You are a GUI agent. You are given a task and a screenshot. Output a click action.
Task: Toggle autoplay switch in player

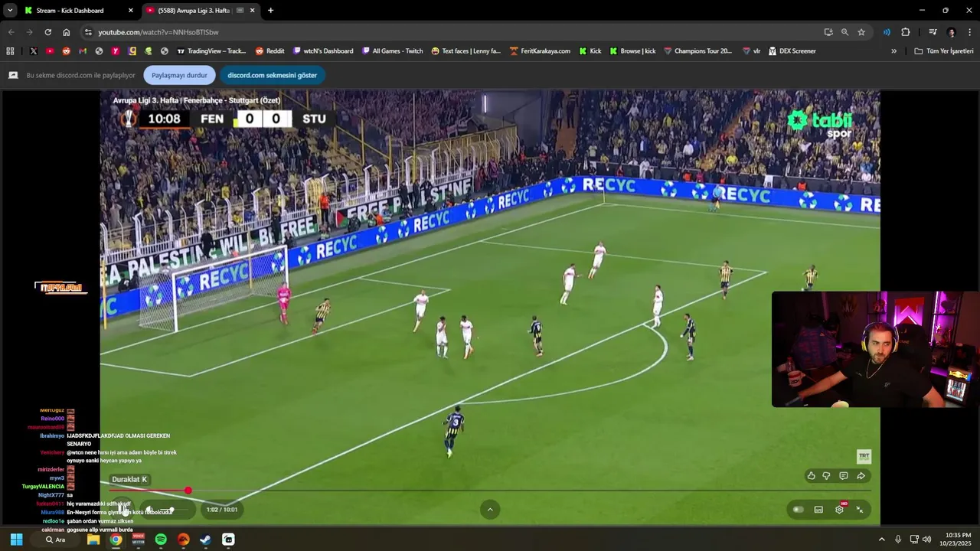pos(798,510)
